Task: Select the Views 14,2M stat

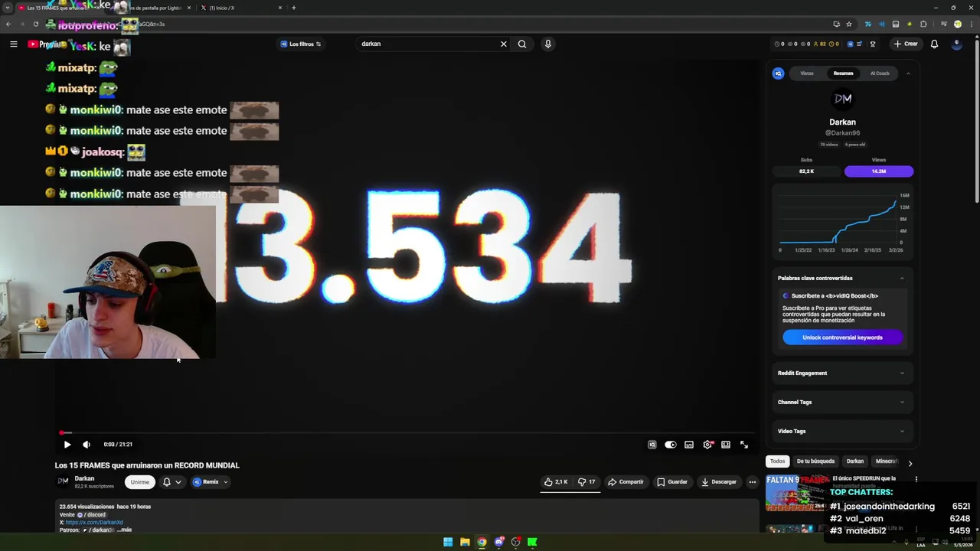Action: pos(879,171)
